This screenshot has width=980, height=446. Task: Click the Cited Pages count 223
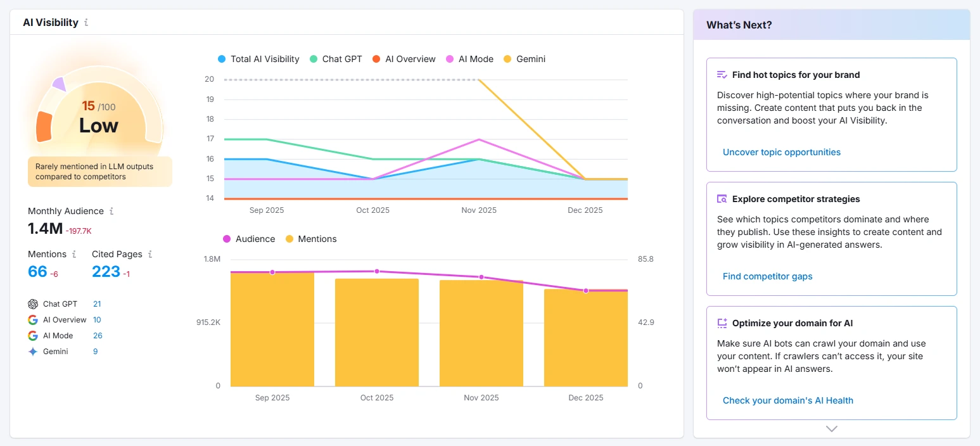[x=106, y=272]
